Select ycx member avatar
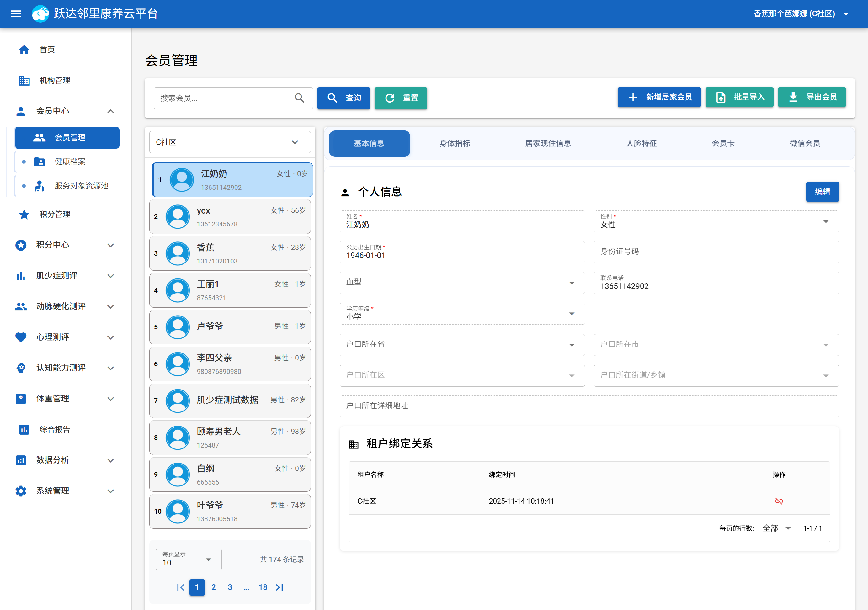Image resolution: width=868 pixels, height=610 pixels. [x=178, y=217]
